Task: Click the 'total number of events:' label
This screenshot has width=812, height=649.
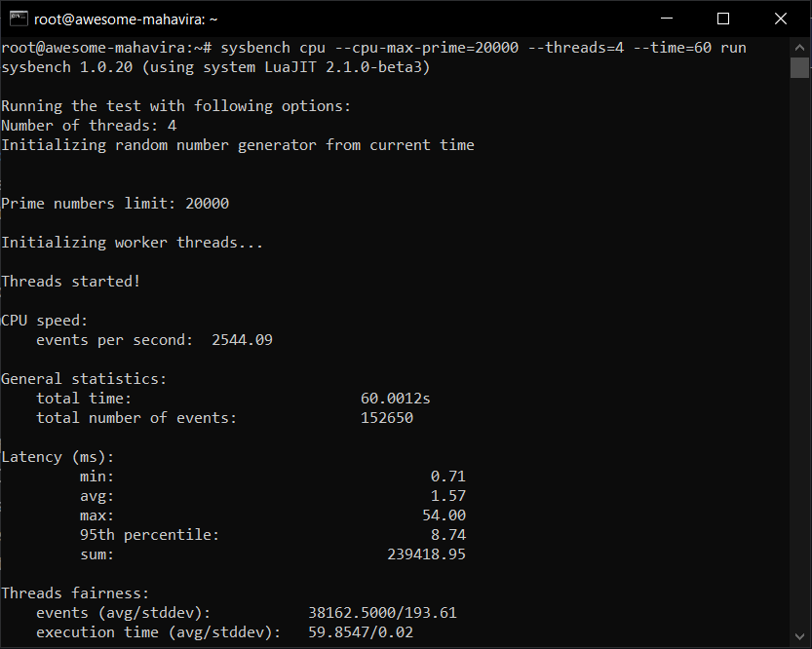Action: click(x=136, y=418)
